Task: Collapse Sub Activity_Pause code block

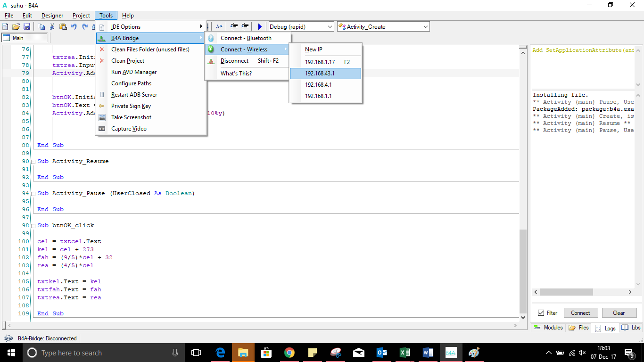Action: 33,193
